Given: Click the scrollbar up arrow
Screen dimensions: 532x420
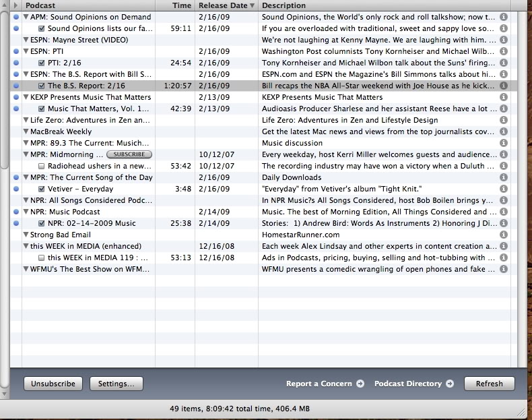Looking at the screenshot, I should (4, 5).
